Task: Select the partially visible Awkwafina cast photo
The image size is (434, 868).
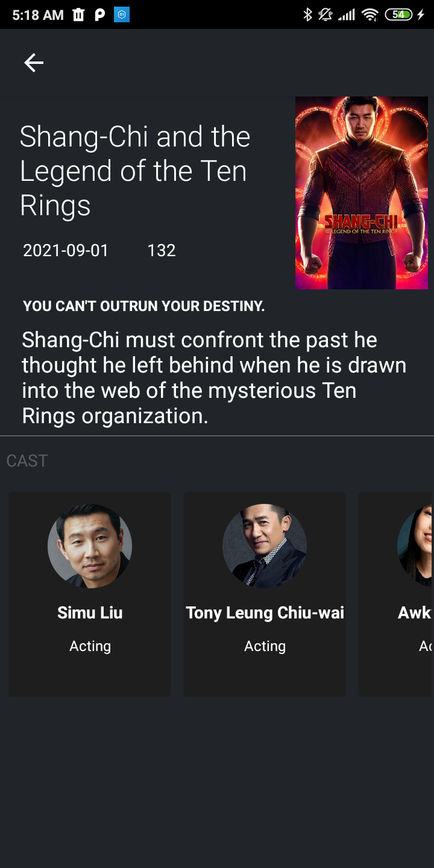Action: 415,546
